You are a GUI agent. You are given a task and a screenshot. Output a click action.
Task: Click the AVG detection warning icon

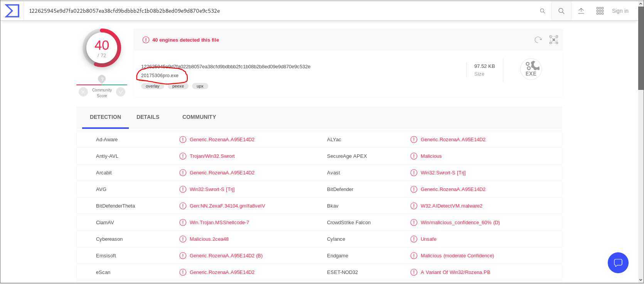[183, 189]
